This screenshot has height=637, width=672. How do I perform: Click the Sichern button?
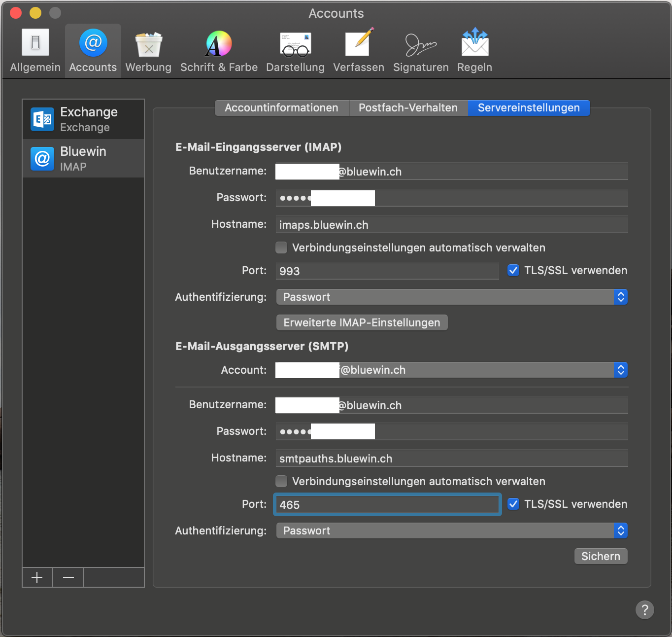[x=600, y=556]
